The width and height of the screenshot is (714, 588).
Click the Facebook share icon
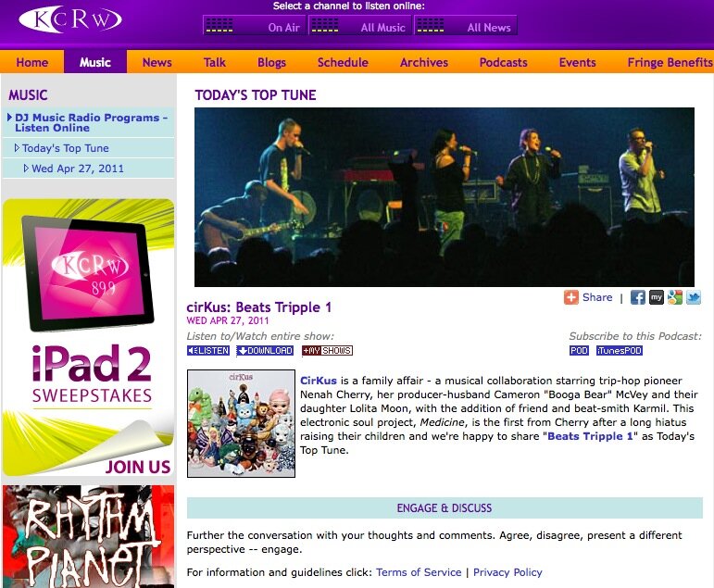click(637, 297)
